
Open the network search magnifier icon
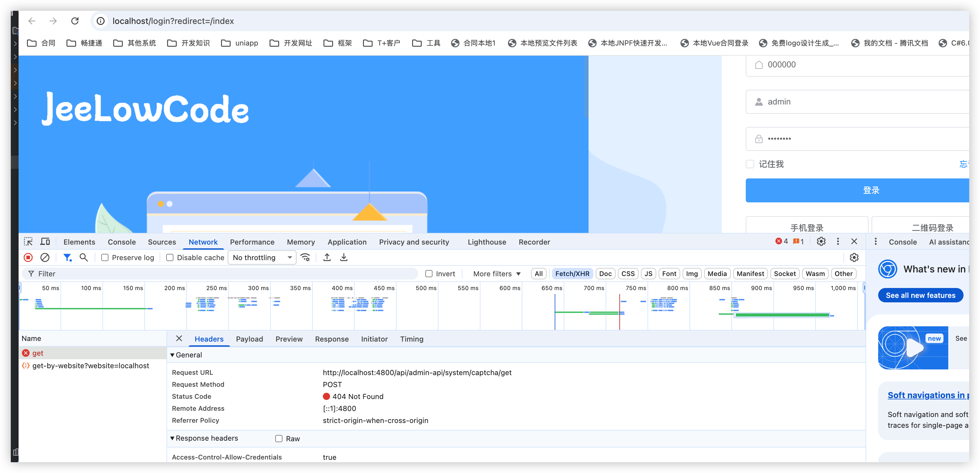pyautogui.click(x=84, y=257)
